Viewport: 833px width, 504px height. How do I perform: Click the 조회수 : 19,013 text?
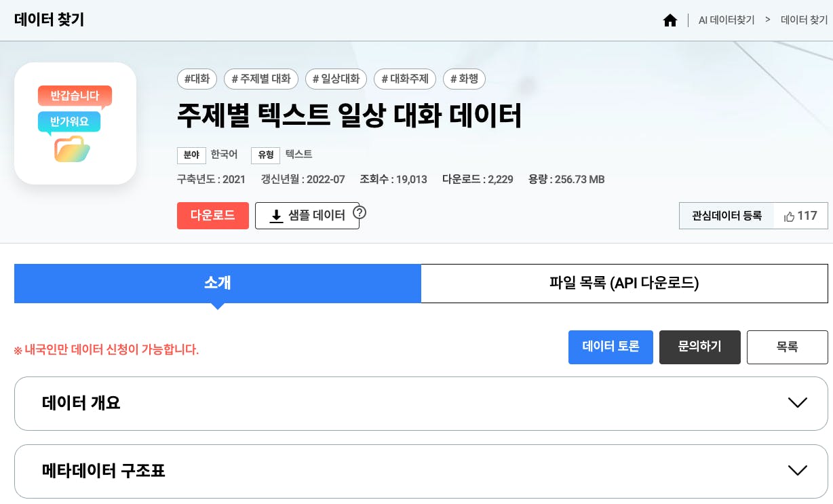(x=393, y=180)
